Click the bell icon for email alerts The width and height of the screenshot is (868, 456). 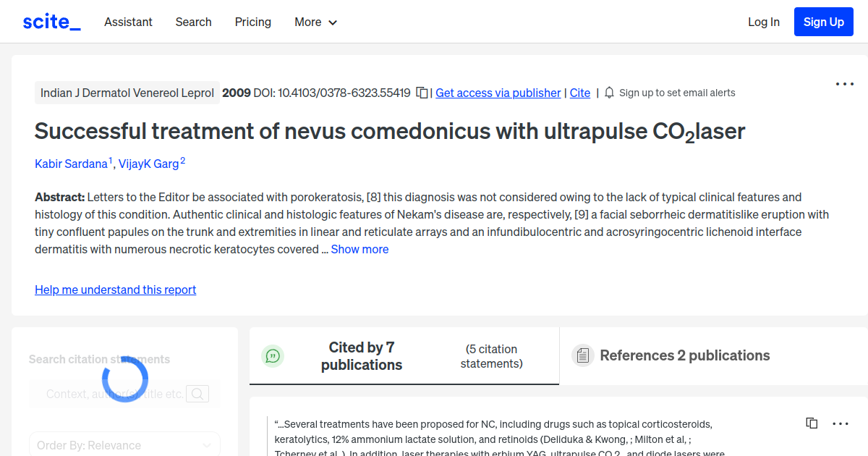click(609, 93)
